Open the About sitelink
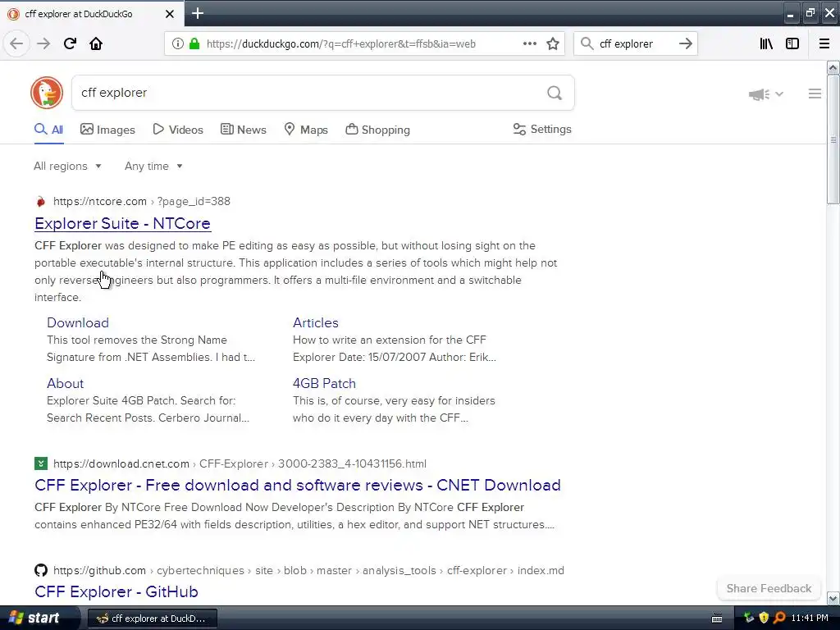Screen dimensions: 840x630 (66, 383)
